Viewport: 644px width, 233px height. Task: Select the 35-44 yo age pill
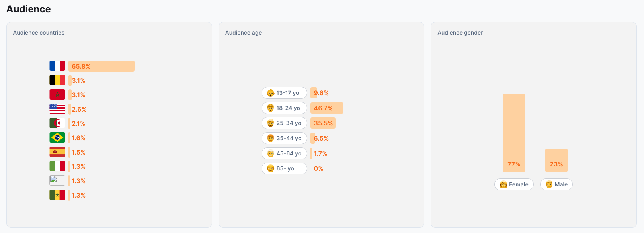pos(284,138)
